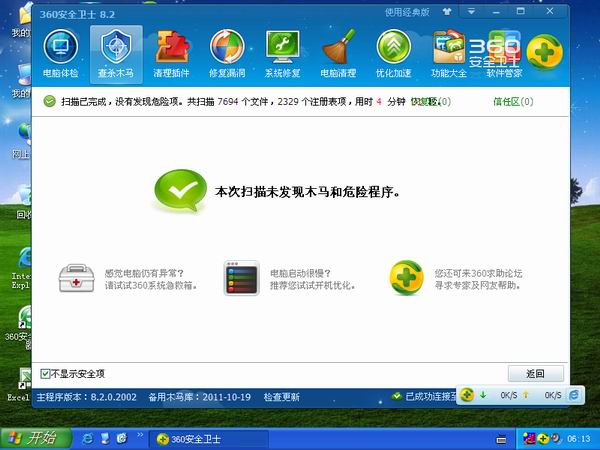Click 主程序版本：8.2.0.2002 text
This screenshot has height=450, width=600.
point(86,397)
